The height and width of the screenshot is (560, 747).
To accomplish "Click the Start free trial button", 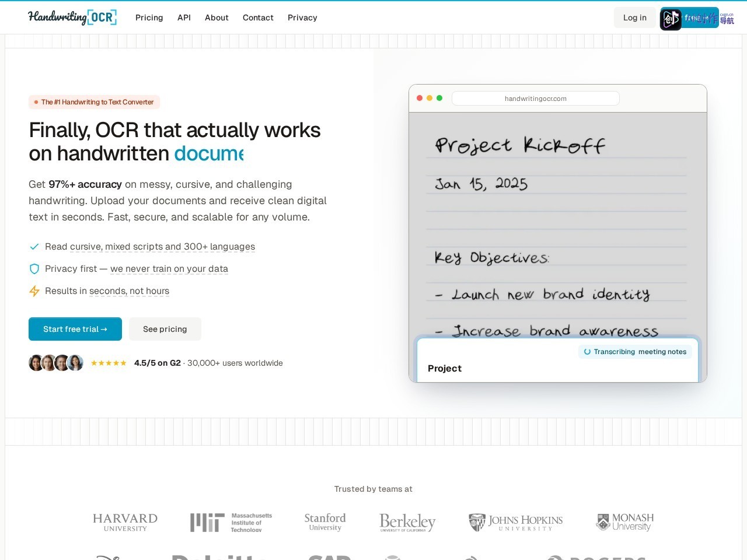I will click(75, 329).
